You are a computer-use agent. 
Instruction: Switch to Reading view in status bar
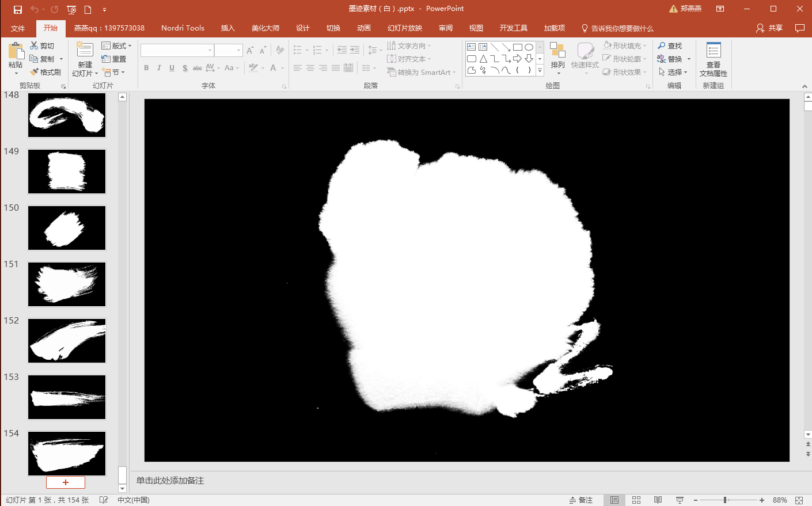tap(658, 500)
